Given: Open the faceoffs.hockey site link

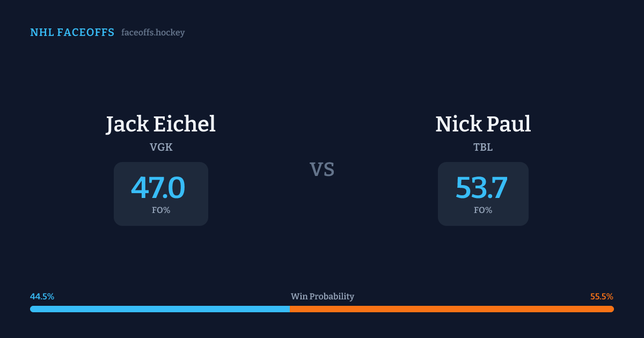Looking at the screenshot, I should coord(153,33).
